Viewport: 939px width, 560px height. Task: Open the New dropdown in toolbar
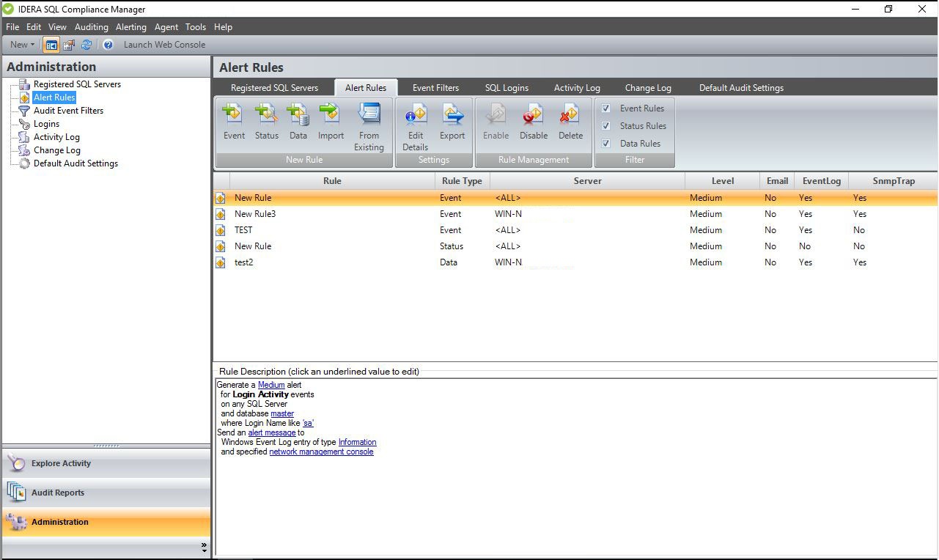point(22,45)
